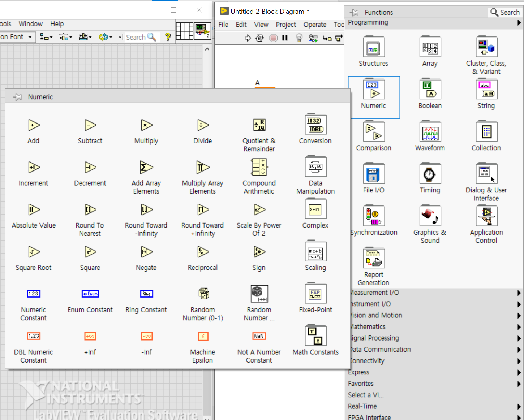Select the Decrement function
524x420 pixels.
click(x=90, y=168)
